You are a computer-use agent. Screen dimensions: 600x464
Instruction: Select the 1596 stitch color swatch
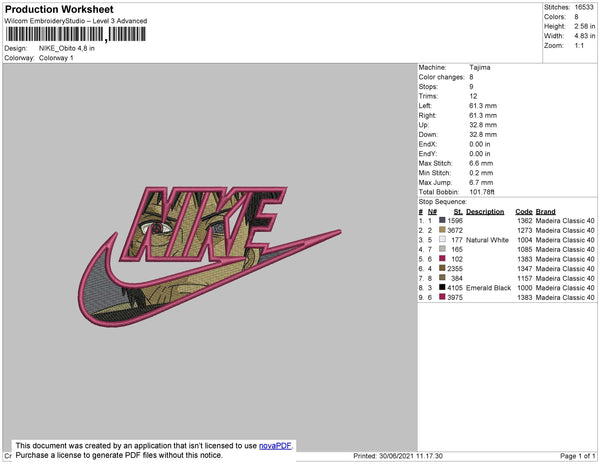[442, 220]
